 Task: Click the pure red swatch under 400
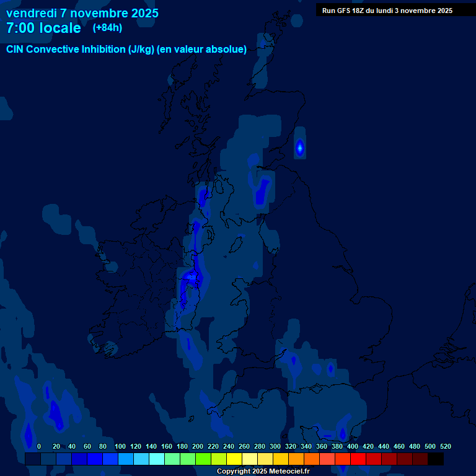pyautogui.click(x=358, y=459)
